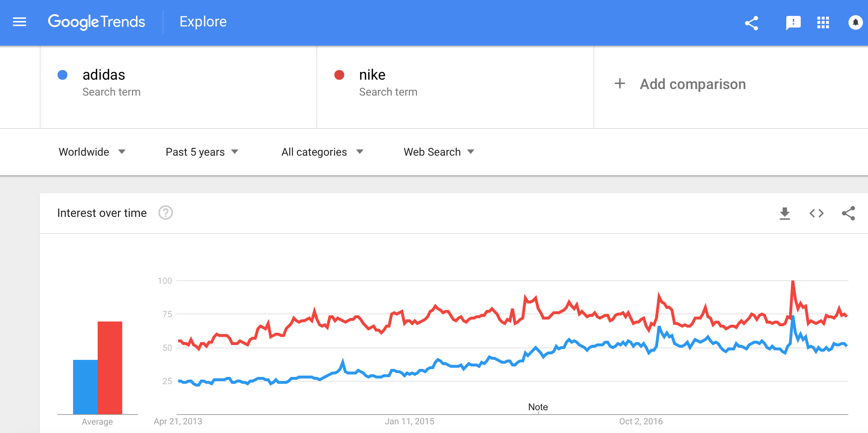
Task: Go to Google Trends home logo
Action: 96,22
